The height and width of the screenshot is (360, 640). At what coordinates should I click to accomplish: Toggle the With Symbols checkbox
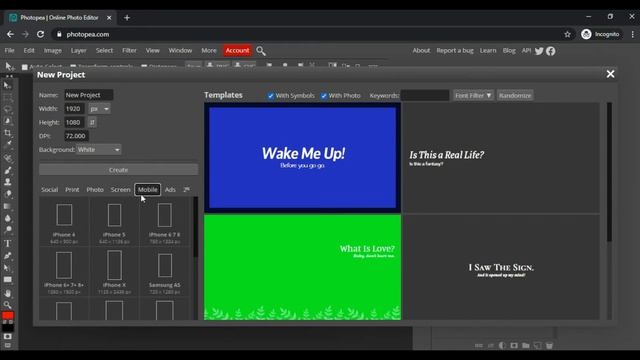pos(270,96)
